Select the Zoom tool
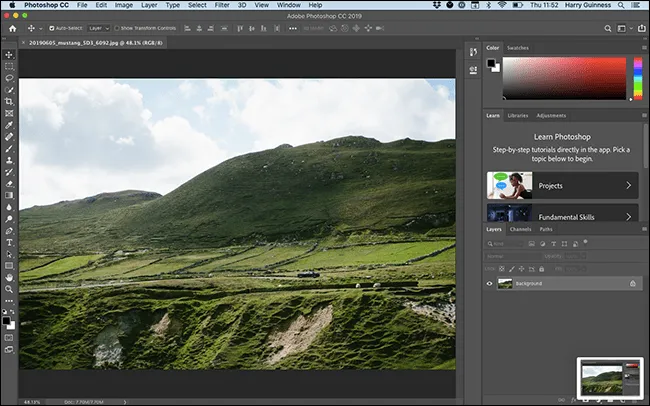The height and width of the screenshot is (406, 650). (x=9, y=289)
